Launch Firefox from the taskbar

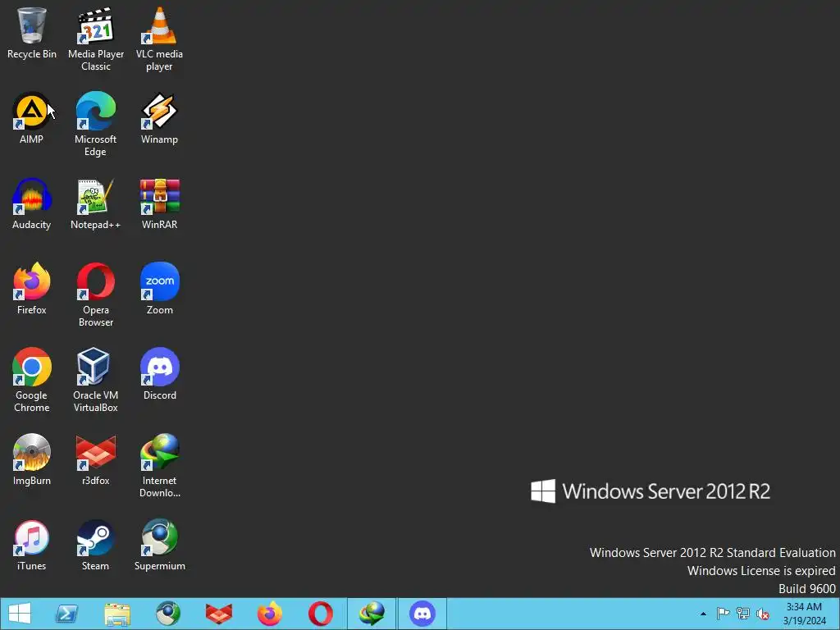point(269,614)
